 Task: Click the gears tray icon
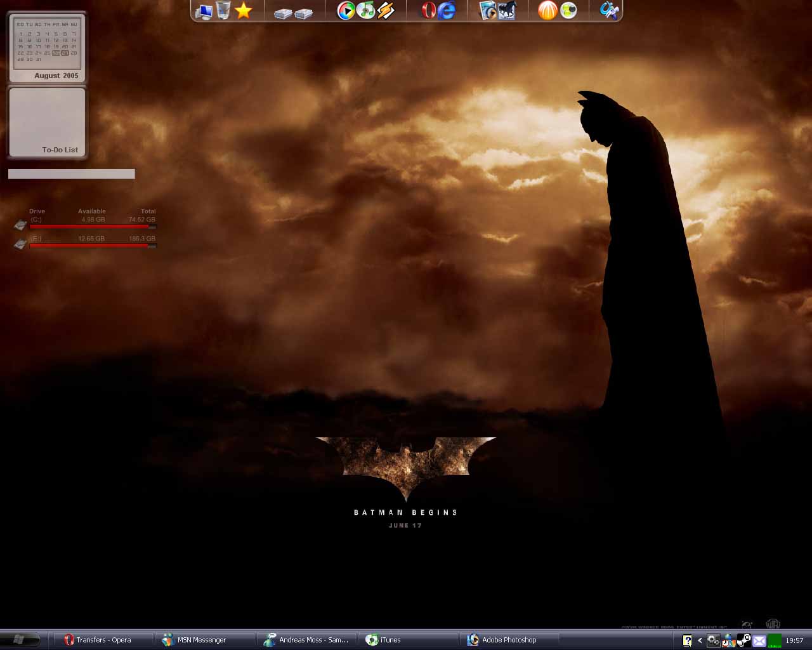tap(713, 640)
